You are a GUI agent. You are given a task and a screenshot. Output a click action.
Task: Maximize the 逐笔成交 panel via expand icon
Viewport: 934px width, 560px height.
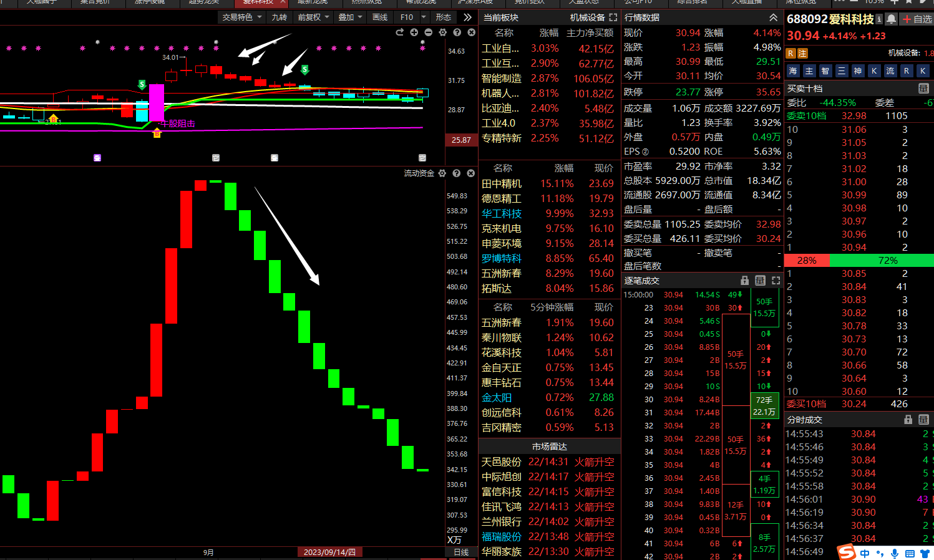(776, 281)
